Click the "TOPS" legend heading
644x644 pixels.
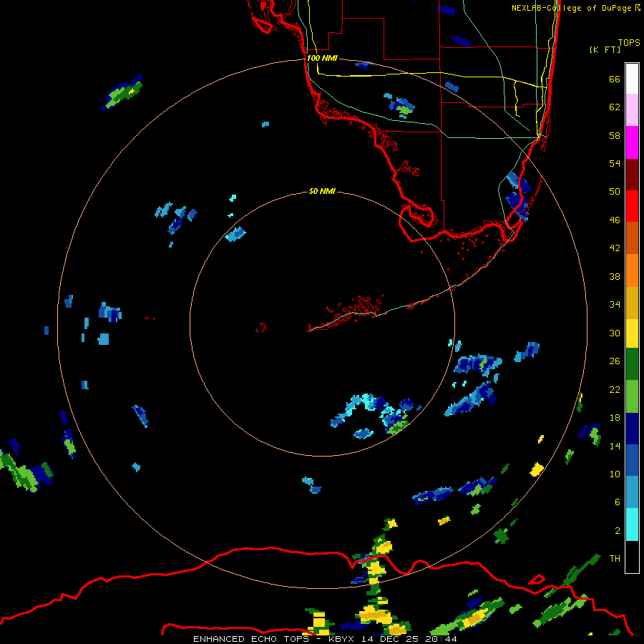pyautogui.click(x=629, y=43)
